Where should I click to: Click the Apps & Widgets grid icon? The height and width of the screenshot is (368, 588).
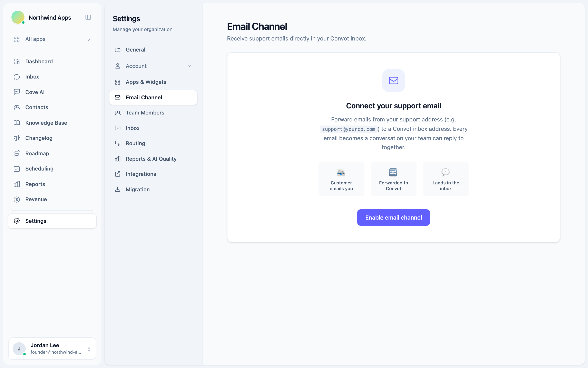click(x=118, y=82)
